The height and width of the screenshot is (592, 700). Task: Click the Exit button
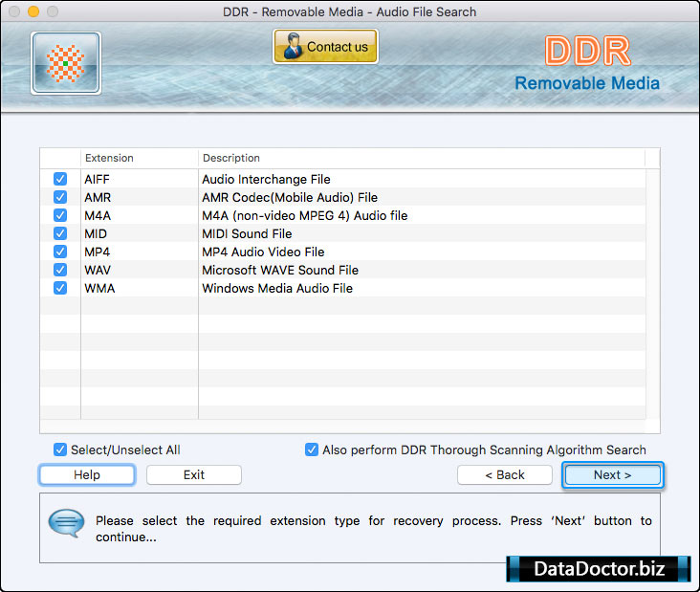click(x=194, y=474)
